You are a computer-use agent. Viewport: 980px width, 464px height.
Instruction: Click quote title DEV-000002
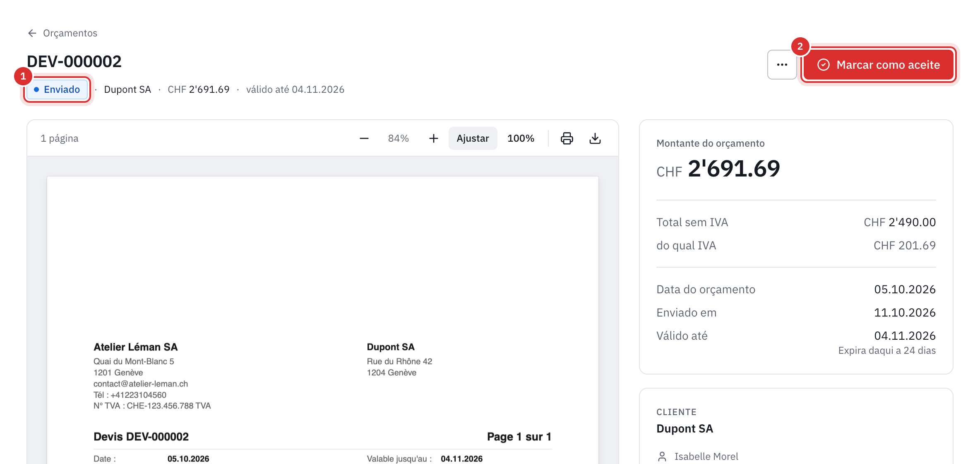74,62
